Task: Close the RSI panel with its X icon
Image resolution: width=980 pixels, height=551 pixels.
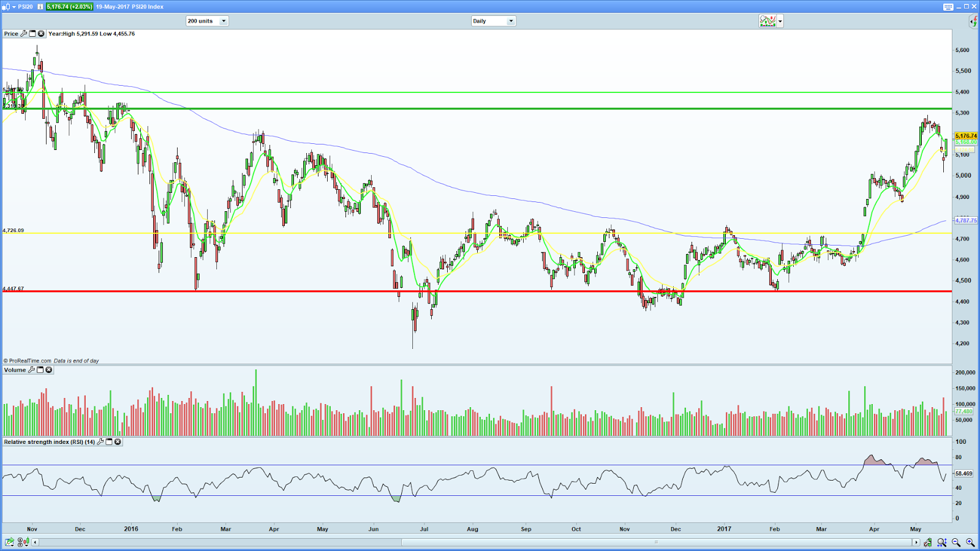Action: coord(118,441)
